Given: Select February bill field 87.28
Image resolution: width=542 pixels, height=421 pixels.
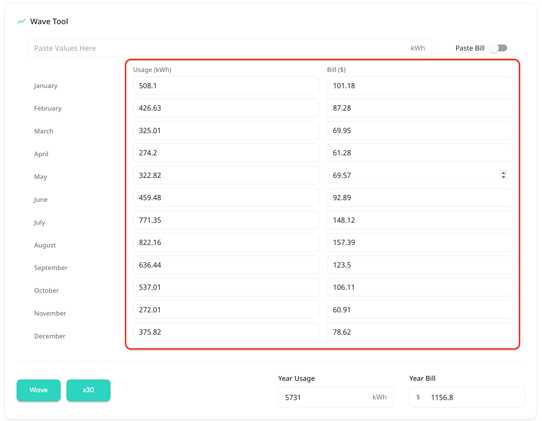Looking at the screenshot, I should coord(420,108).
